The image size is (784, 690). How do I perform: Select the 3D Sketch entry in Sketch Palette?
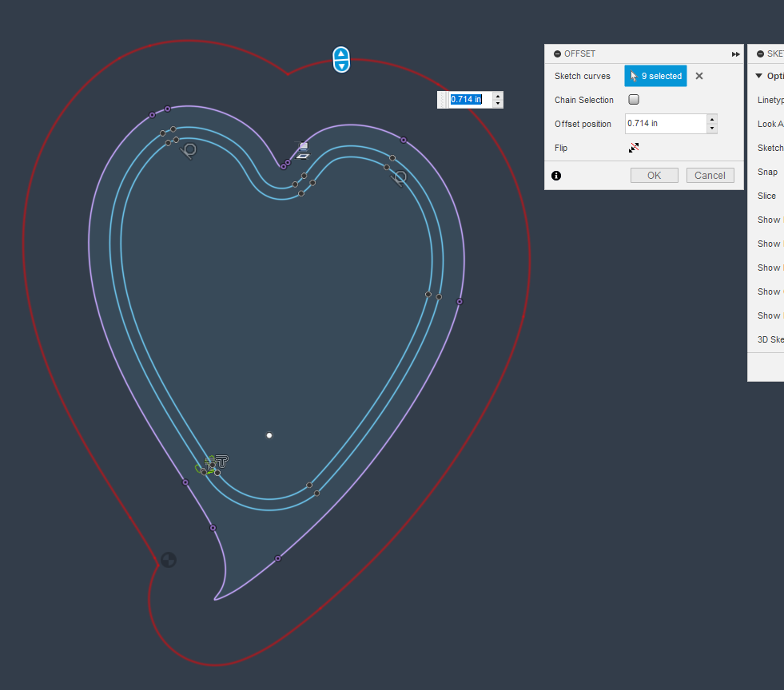point(770,339)
